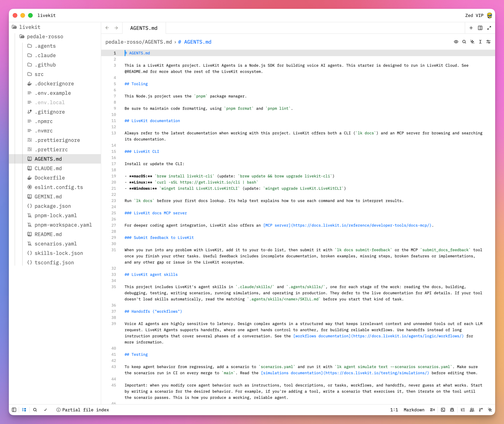
Task: Click the 1:1 cursor position
Action: click(x=394, y=410)
